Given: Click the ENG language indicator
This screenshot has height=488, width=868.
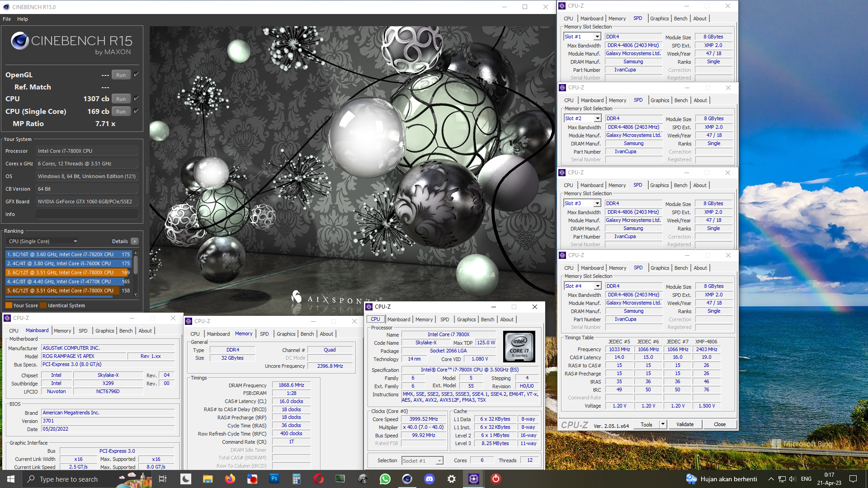Looking at the screenshot, I should [x=806, y=479].
